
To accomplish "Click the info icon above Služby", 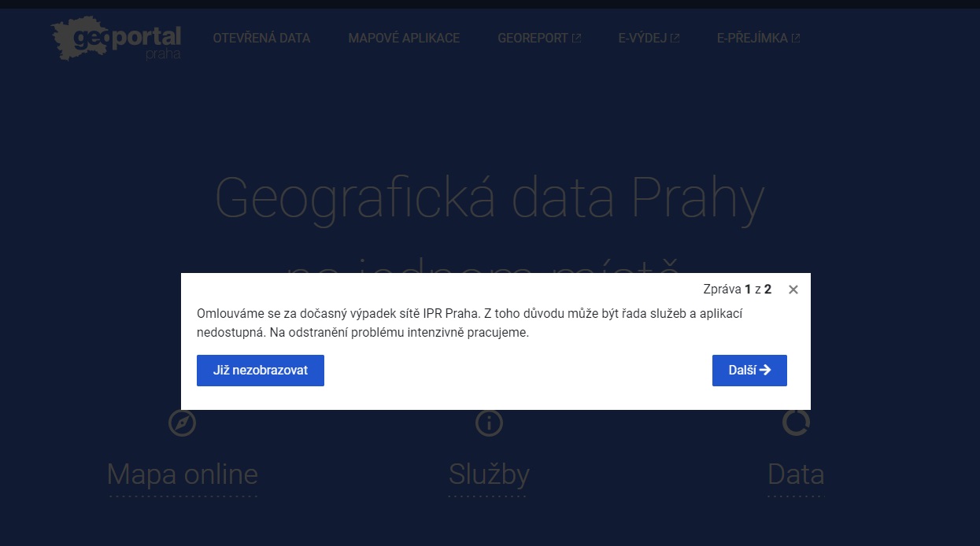I will coord(489,422).
